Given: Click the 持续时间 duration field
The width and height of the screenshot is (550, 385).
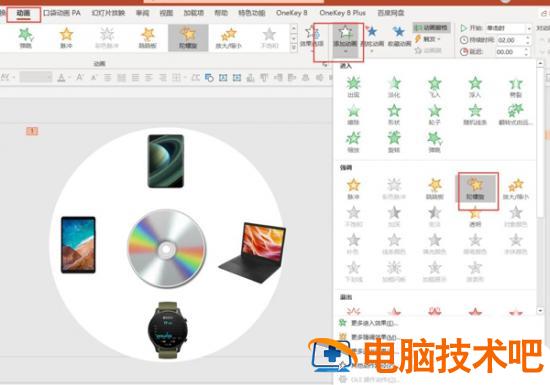Looking at the screenshot, I should (x=510, y=40).
